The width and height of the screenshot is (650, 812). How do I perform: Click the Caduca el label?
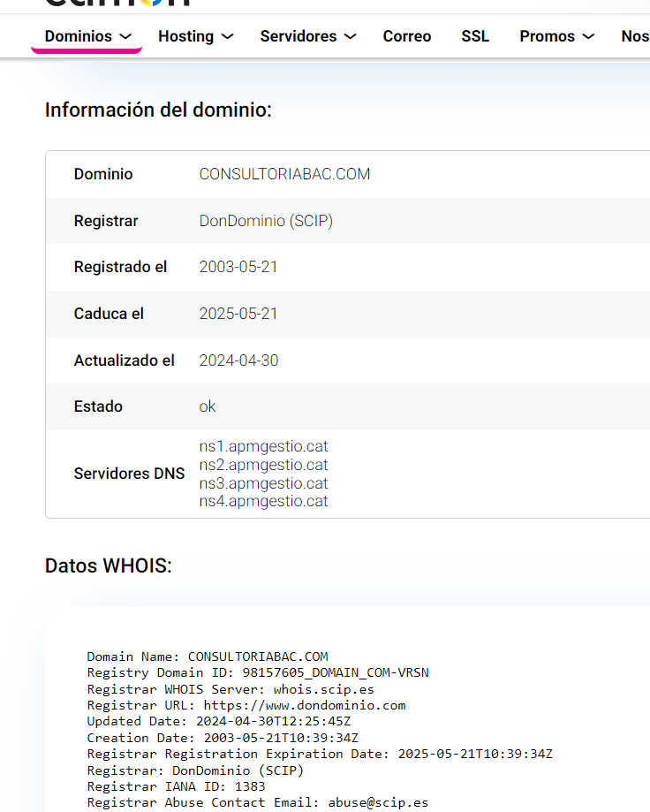tap(109, 314)
